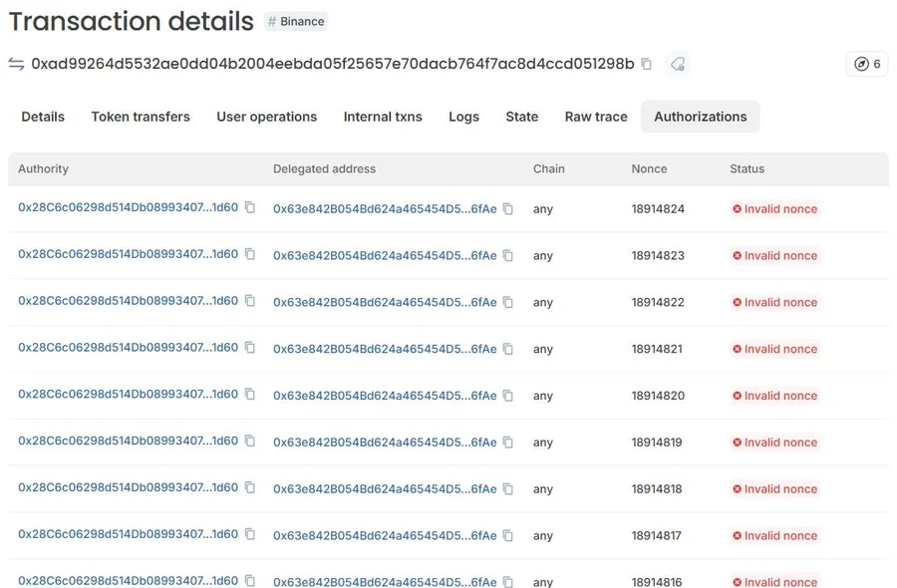Copy delegated address in nonce 18914819 row
This screenshot has width=897, height=588.
coord(508,442)
